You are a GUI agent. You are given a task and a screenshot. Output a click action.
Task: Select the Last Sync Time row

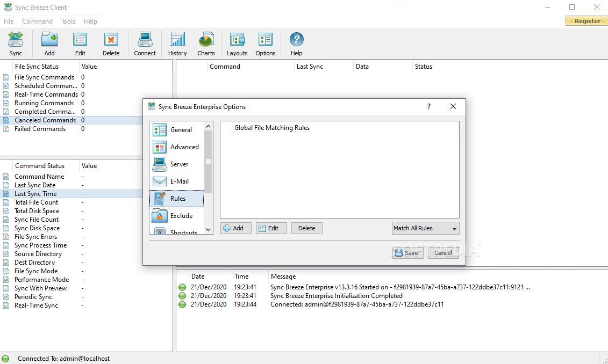(72, 194)
